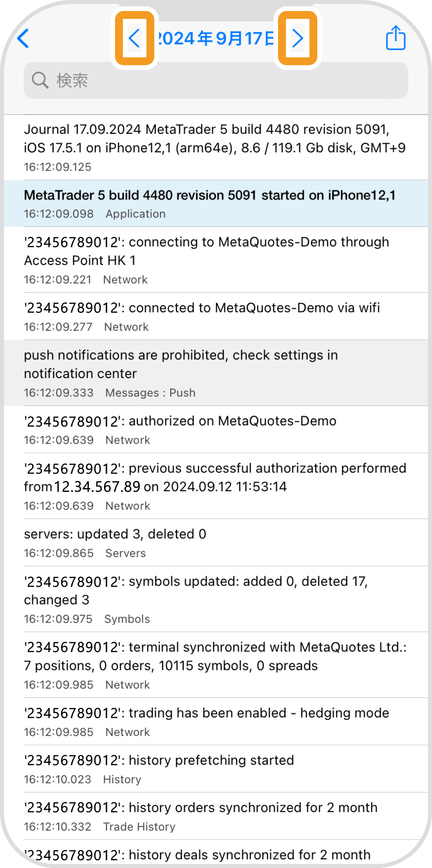Screen dimensions: 432x868
Task: Select servers updated 3, deleted 0 entry
Action: [x=216, y=542]
